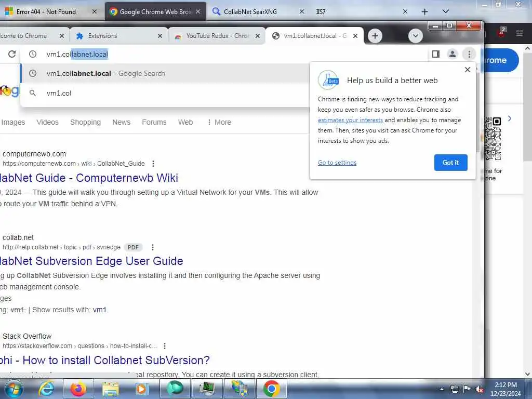532x399 pixels.
Task: Open Windows Media Player from taskbar
Action: pos(142,389)
